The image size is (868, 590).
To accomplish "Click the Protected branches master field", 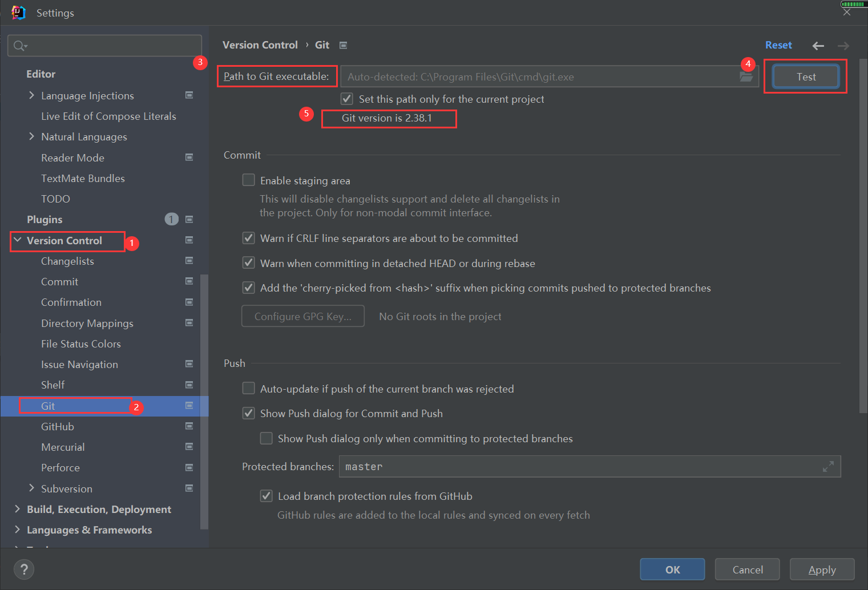I will pyautogui.click(x=590, y=467).
